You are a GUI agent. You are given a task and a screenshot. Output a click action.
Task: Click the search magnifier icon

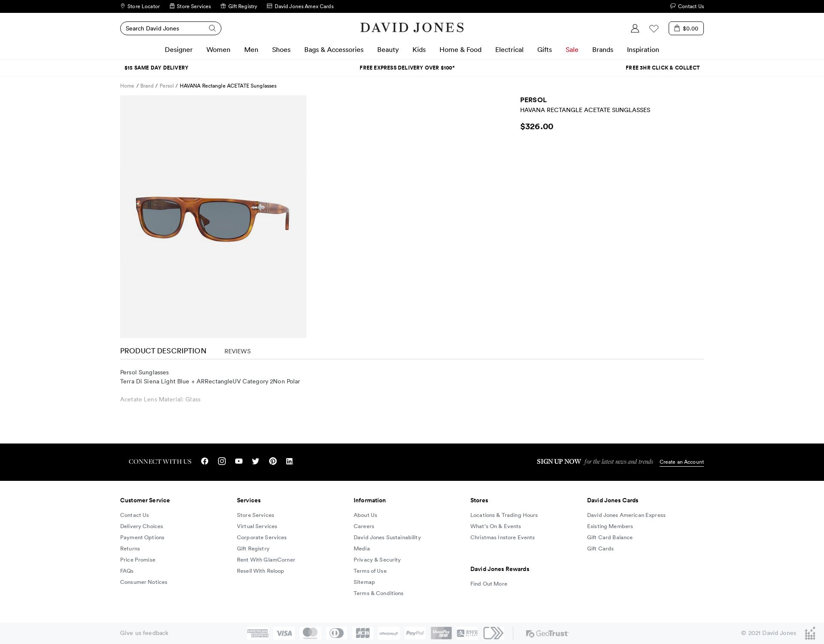click(212, 28)
